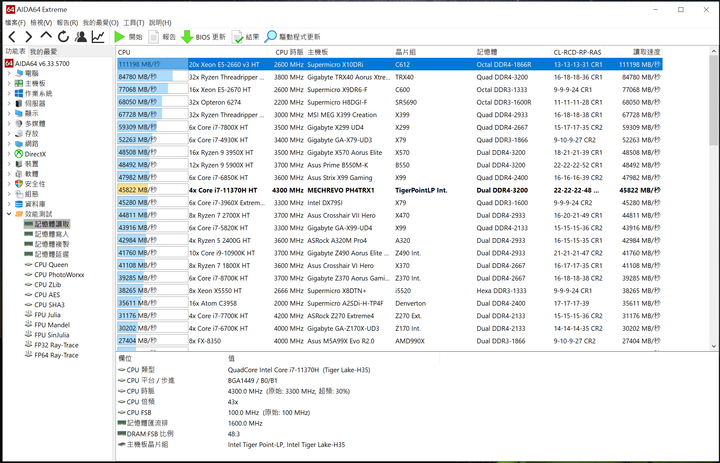This screenshot has width=720, height=463.
Task: Click the 84780 MB/秒 result bar
Action: click(x=152, y=77)
